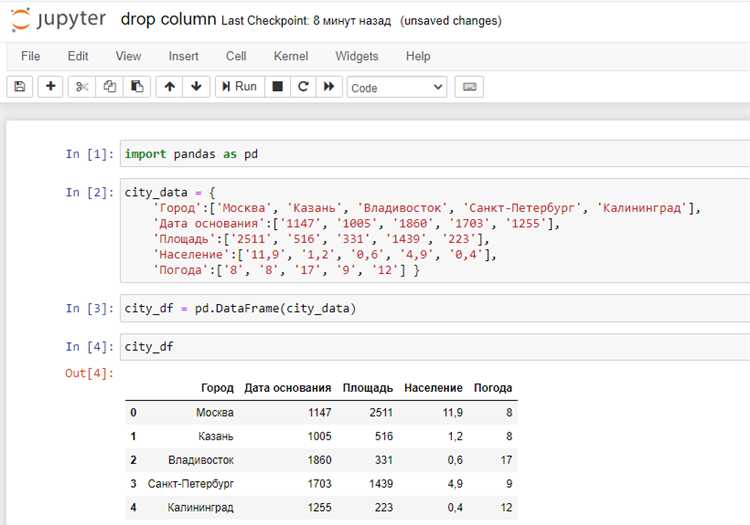Image resolution: width=750 pixels, height=525 pixels.
Task: Click the 1860 founding date cell
Action: point(320,460)
